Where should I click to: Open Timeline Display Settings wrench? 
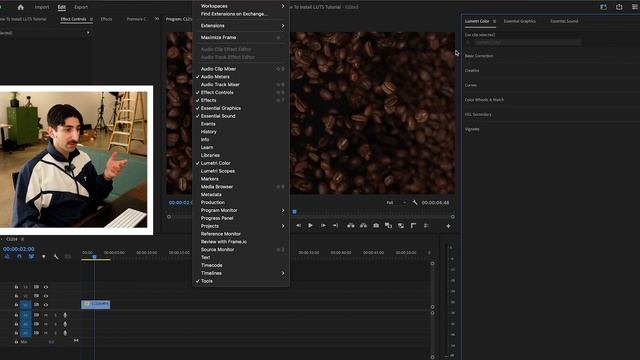(56, 257)
